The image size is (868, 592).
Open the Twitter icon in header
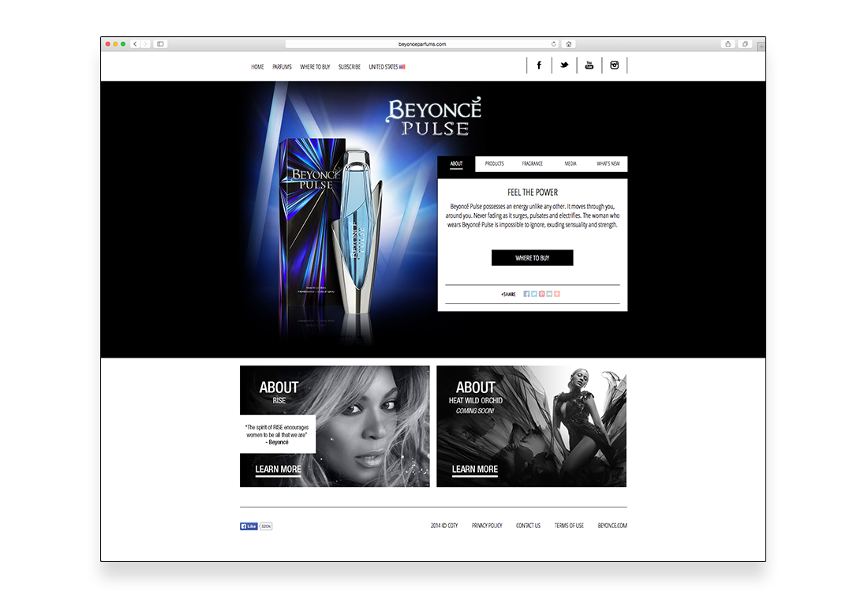[x=564, y=66]
